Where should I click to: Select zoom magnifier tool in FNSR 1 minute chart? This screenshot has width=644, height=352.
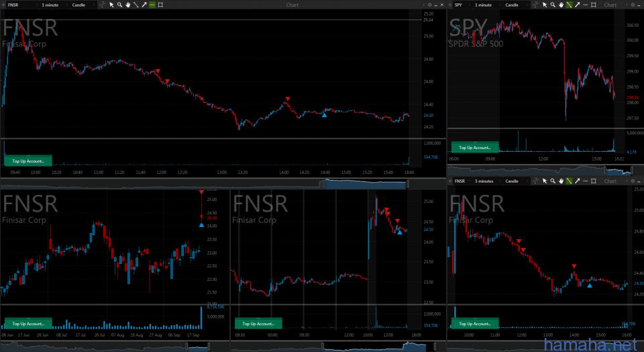tap(119, 5)
